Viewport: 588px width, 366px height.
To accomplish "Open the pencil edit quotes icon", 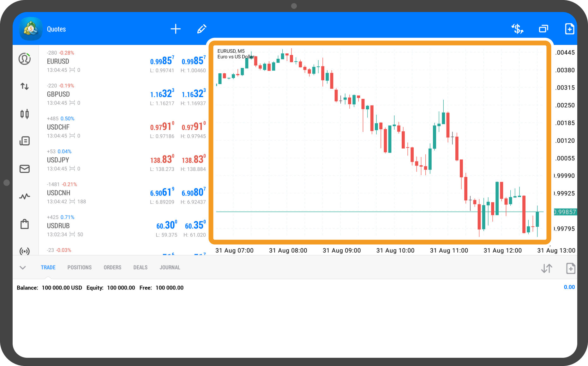I will click(202, 29).
